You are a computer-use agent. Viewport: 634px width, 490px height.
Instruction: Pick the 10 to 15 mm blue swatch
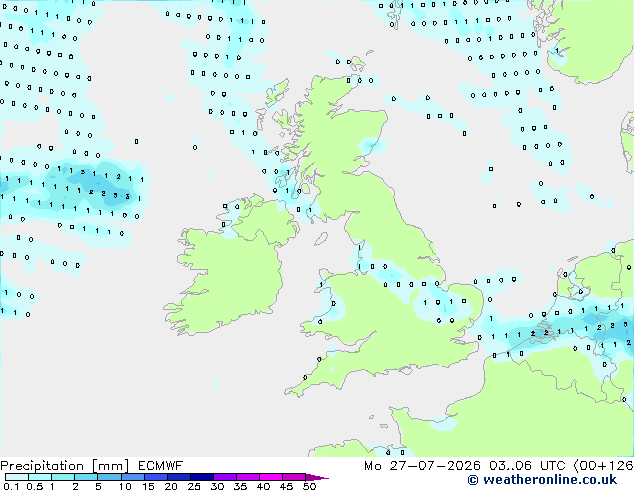(x=132, y=477)
